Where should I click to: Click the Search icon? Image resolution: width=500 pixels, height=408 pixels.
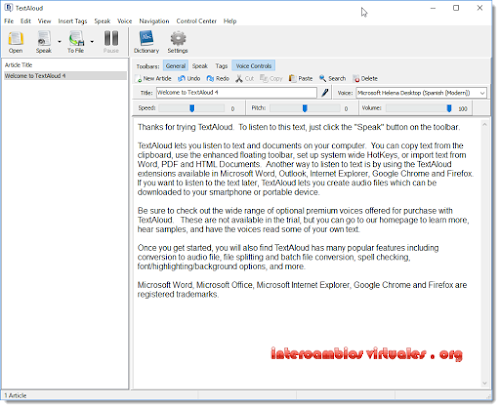click(x=333, y=79)
